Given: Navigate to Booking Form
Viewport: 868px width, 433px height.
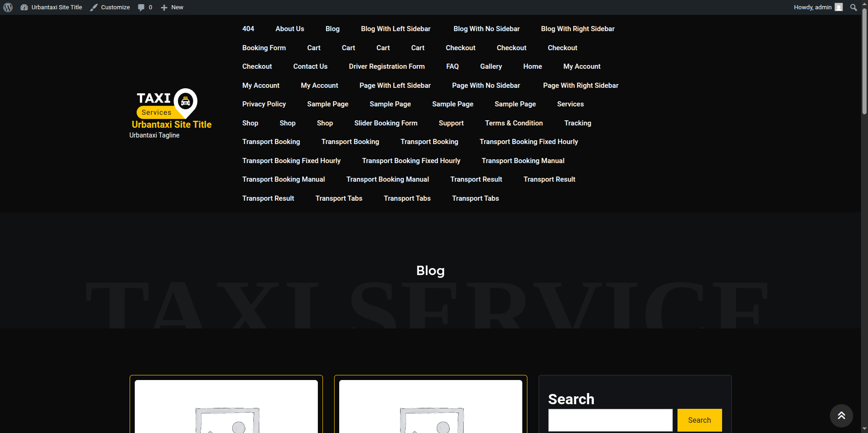Looking at the screenshot, I should coord(264,48).
